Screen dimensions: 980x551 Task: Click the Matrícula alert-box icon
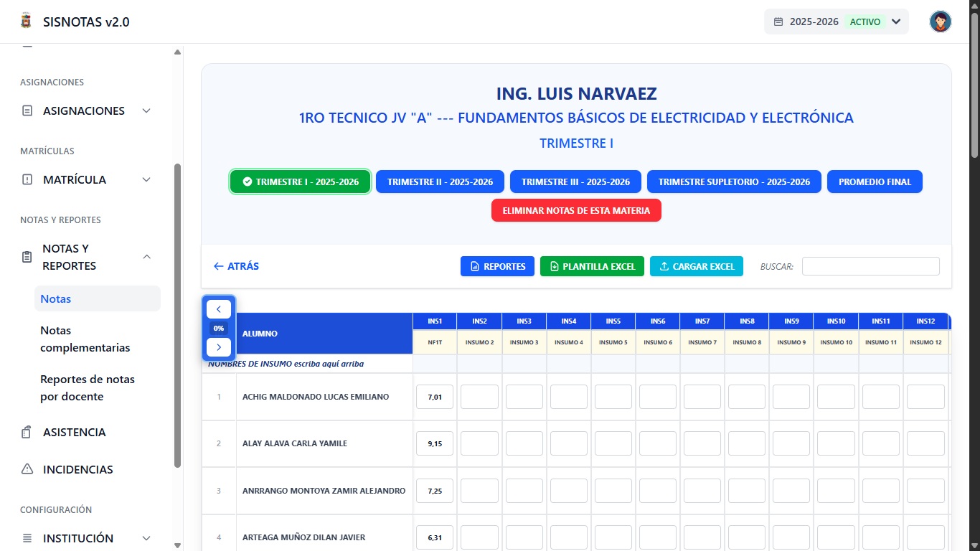tap(27, 179)
